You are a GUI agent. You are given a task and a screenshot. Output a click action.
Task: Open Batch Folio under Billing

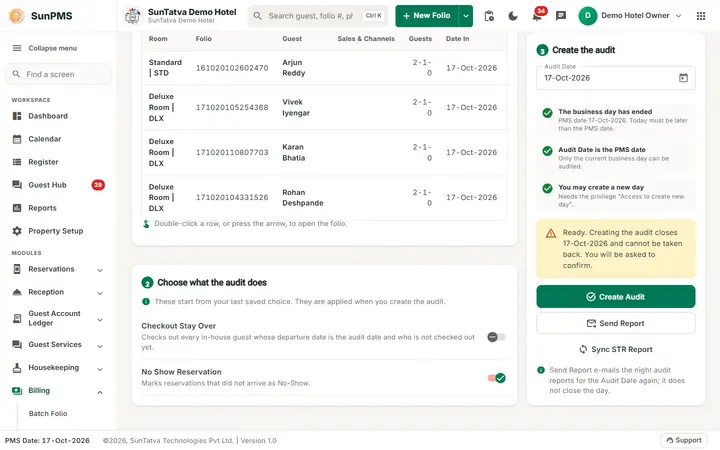point(48,413)
